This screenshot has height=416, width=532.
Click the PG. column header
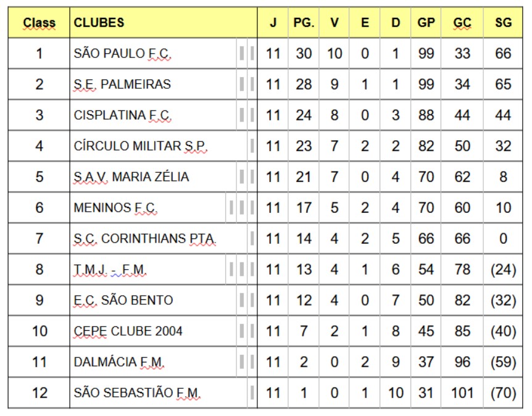point(304,23)
